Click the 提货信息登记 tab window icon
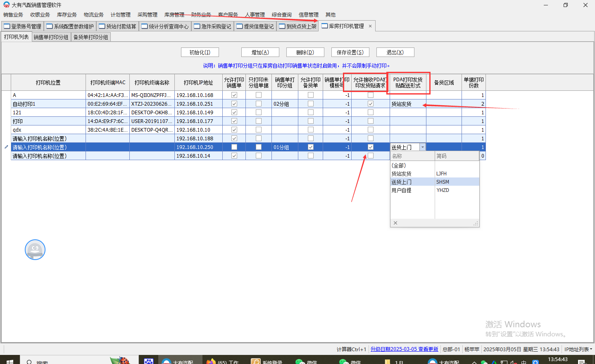The width and height of the screenshot is (595, 364). (x=240, y=26)
